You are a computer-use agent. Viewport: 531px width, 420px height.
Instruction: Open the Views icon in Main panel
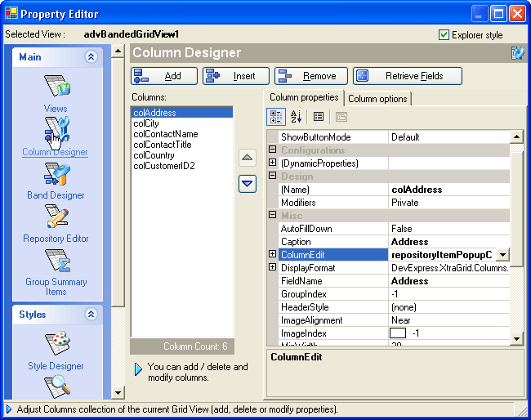(x=57, y=86)
